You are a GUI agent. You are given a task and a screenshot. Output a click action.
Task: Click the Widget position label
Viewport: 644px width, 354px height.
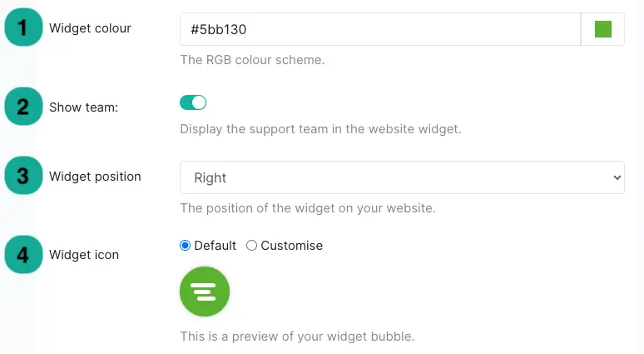[95, 177]
